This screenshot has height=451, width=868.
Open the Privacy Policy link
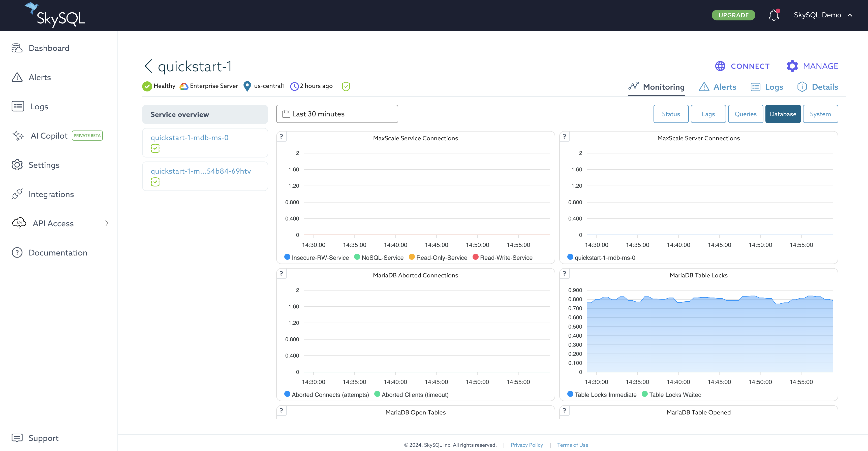point(527,445)
